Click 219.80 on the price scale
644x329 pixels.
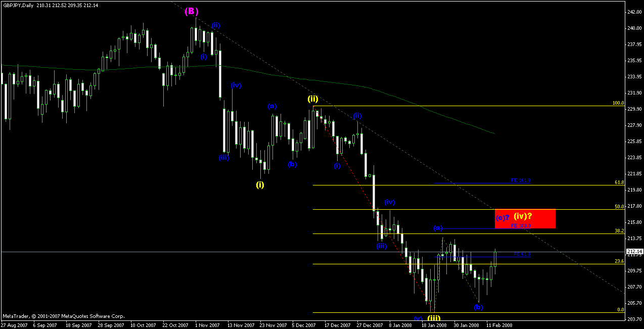click(x=634, y=190)
